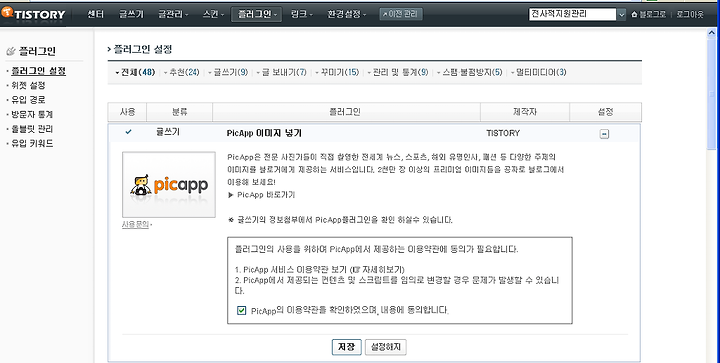Screen dimensions: 720x363
Task: Click the 로그아웃 link
Action: coord(690,15)
